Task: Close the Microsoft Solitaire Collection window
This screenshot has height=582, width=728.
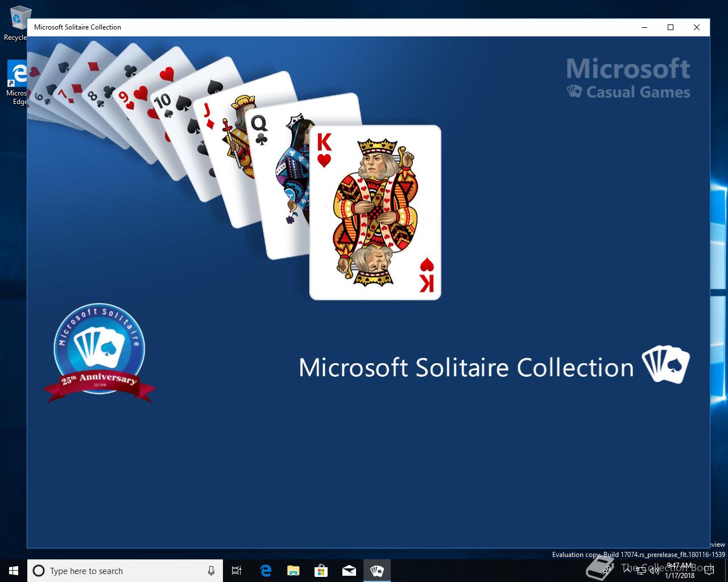Action: coord(697,27)
